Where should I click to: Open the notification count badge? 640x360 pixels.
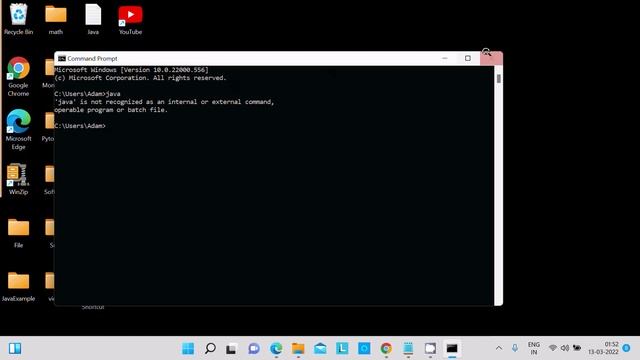click(627, 348)
